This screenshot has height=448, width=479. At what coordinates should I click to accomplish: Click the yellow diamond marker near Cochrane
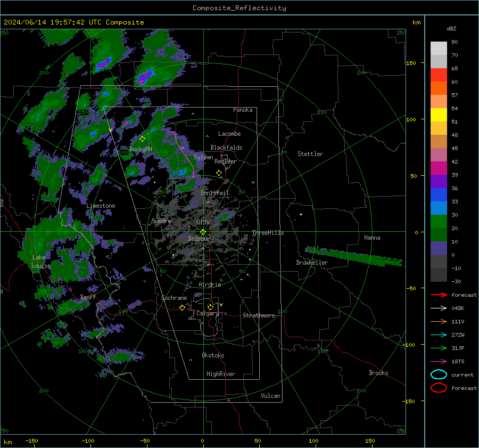click(x=182, y=307)
